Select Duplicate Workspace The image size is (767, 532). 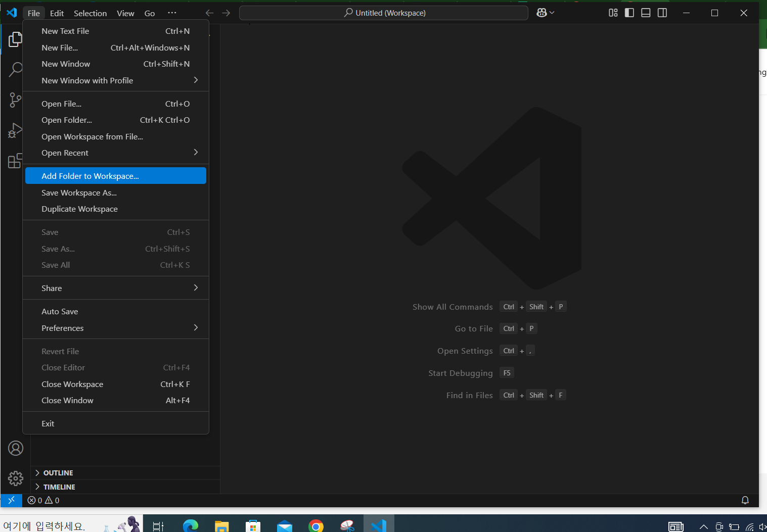116,209
